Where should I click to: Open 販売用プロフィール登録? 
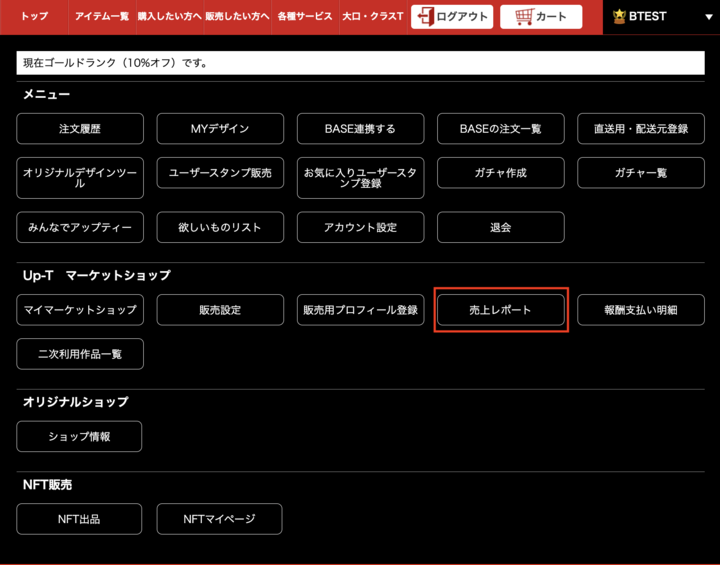tap(360, 310)
